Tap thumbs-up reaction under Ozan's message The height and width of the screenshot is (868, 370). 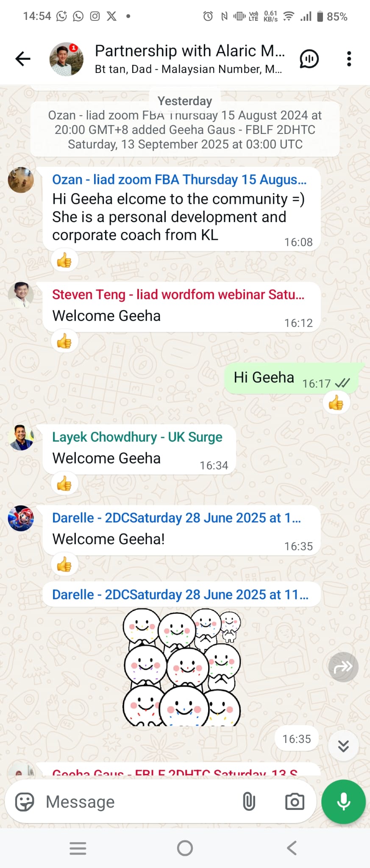click(x=64, y=260)
